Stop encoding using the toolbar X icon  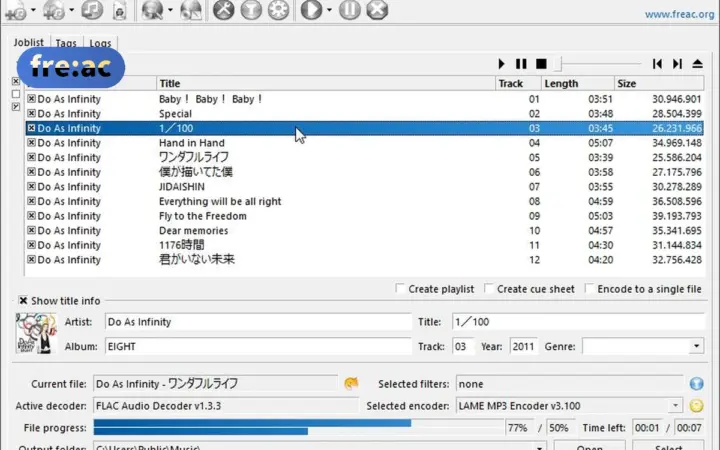pyautogui.click(x=377, y=10)
